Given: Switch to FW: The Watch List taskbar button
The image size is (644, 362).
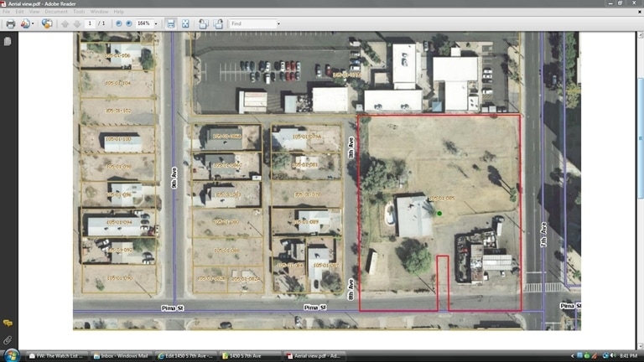Looking at the screenshot, I should 58,355.
